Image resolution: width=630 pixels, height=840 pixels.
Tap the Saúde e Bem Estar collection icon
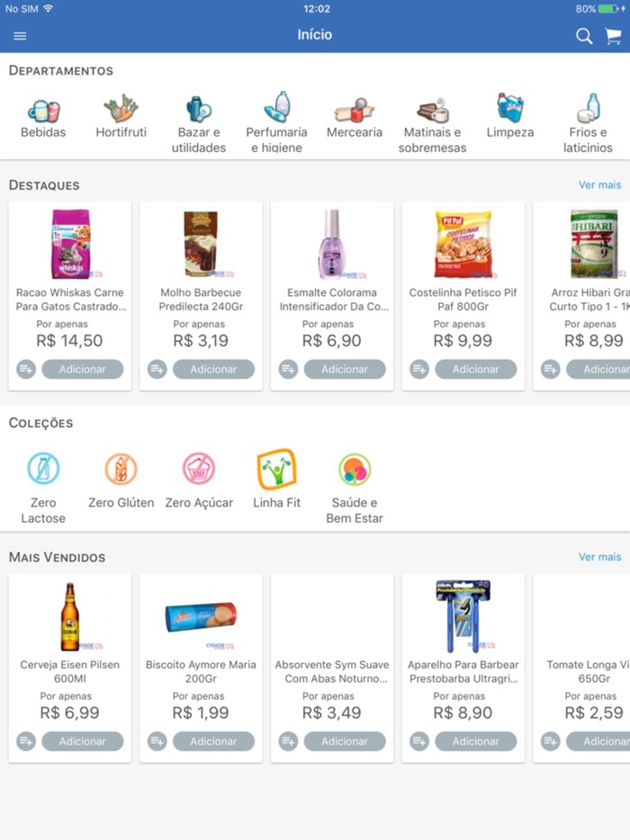[354, 468]
